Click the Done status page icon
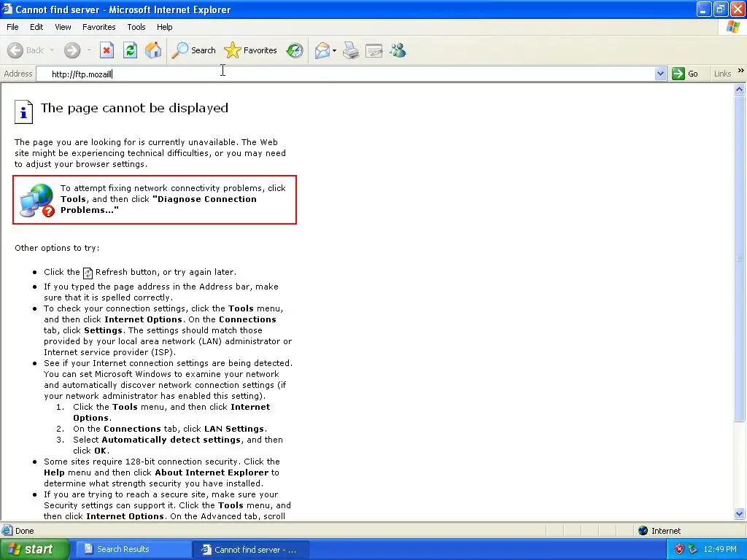Screen dimensions: 747x560 [7, 531]
